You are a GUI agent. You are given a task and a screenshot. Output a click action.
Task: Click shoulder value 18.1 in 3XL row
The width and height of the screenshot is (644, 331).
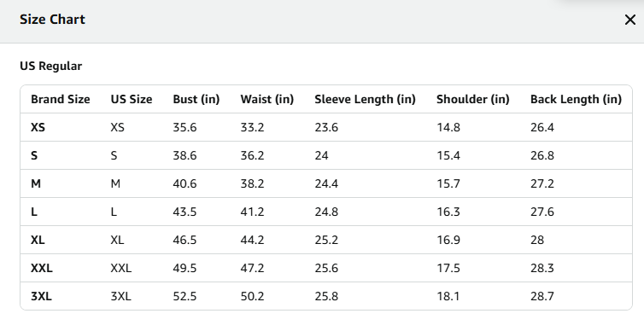tap(448, 296)
